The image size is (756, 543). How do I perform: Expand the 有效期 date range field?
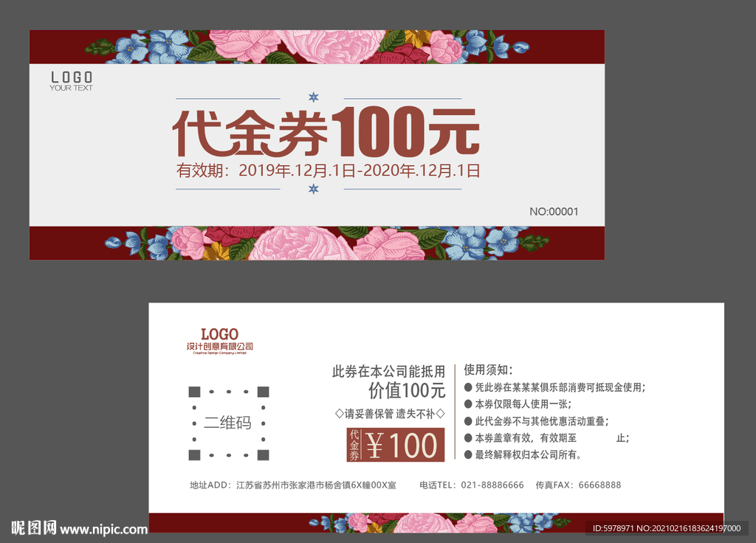click(x=327, y=170)
